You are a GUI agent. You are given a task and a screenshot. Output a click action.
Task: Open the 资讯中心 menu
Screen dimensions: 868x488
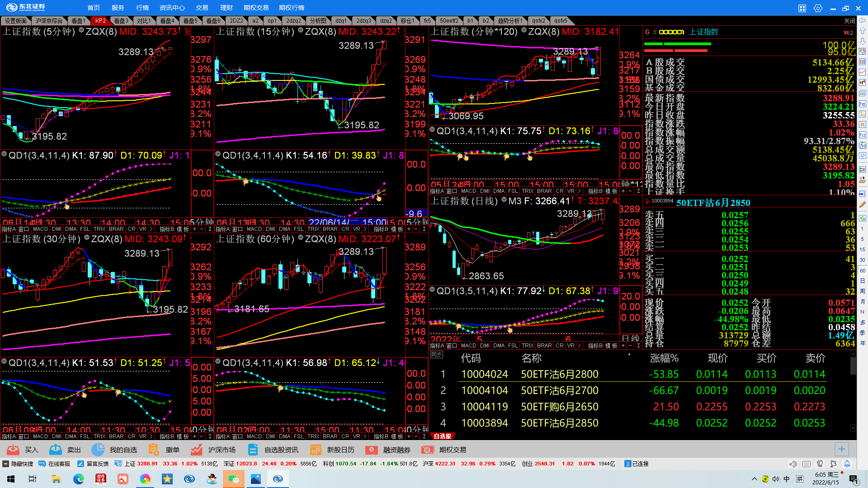172,8
